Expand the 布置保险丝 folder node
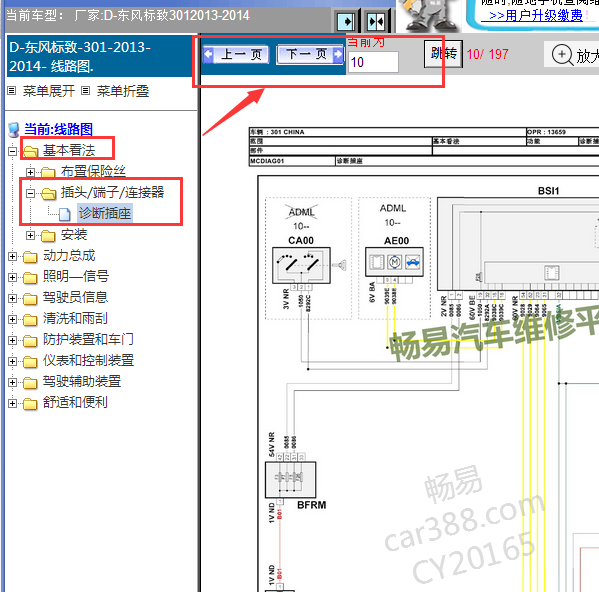 [31, 172]
